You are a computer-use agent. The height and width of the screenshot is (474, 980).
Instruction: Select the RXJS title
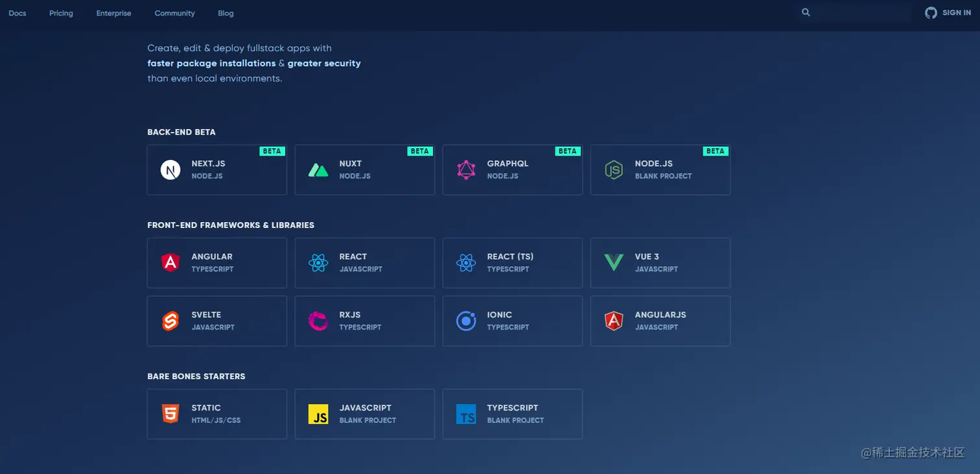coord(349,315)
